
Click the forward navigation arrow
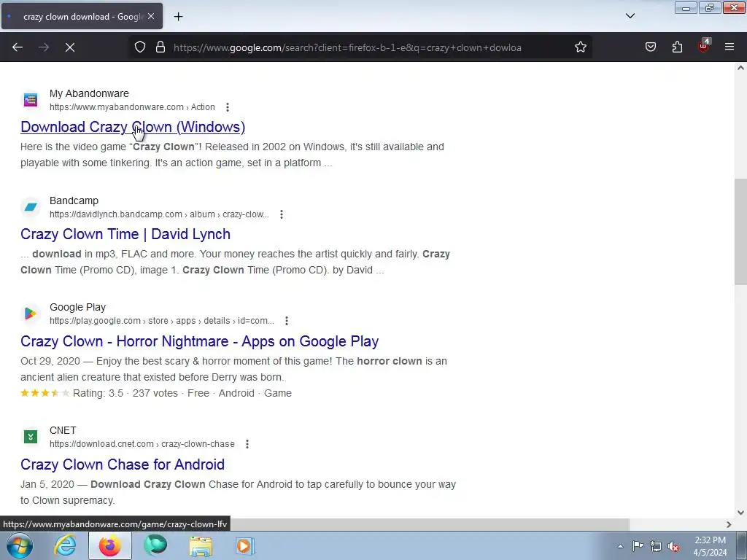44,47
